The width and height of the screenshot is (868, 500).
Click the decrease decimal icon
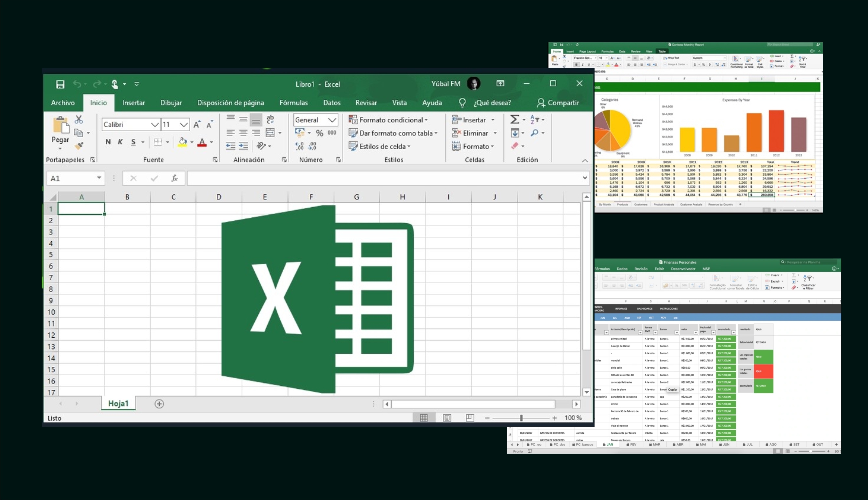click(312, 146)
